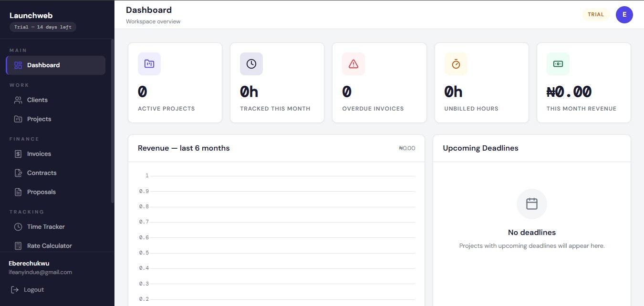The width and height of the screenshot is (644, 306).
Task: Click the Logout arrow icon
Action: point(15,290)
